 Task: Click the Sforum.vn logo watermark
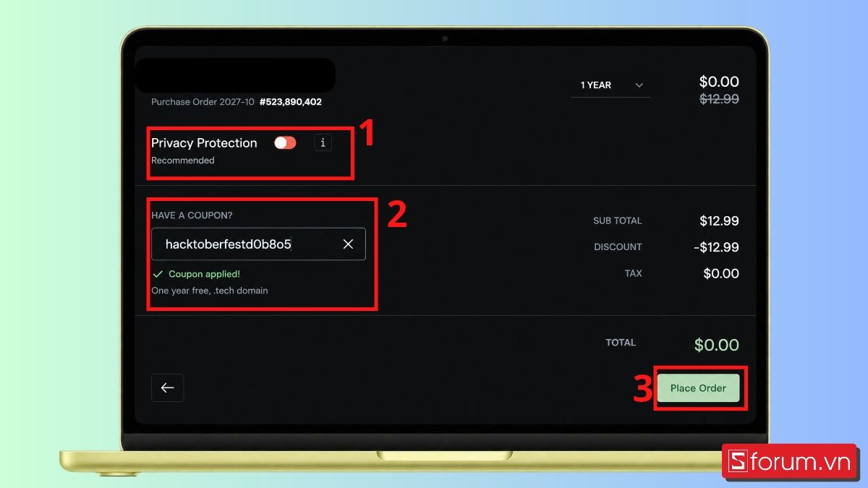tap(790, 462)
